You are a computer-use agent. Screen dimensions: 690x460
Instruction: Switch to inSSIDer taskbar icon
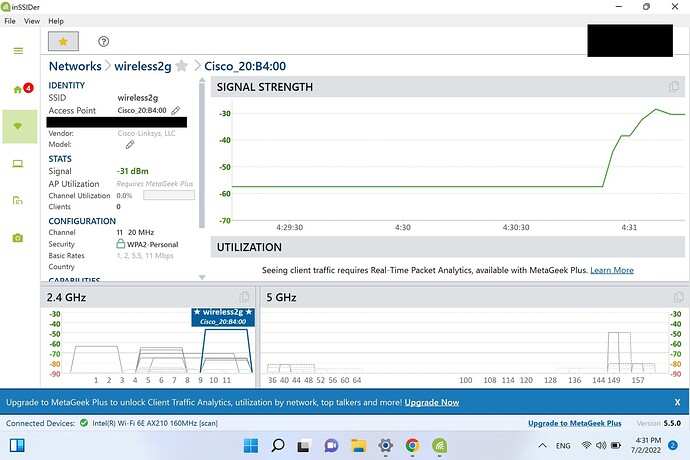coord(439,446)
